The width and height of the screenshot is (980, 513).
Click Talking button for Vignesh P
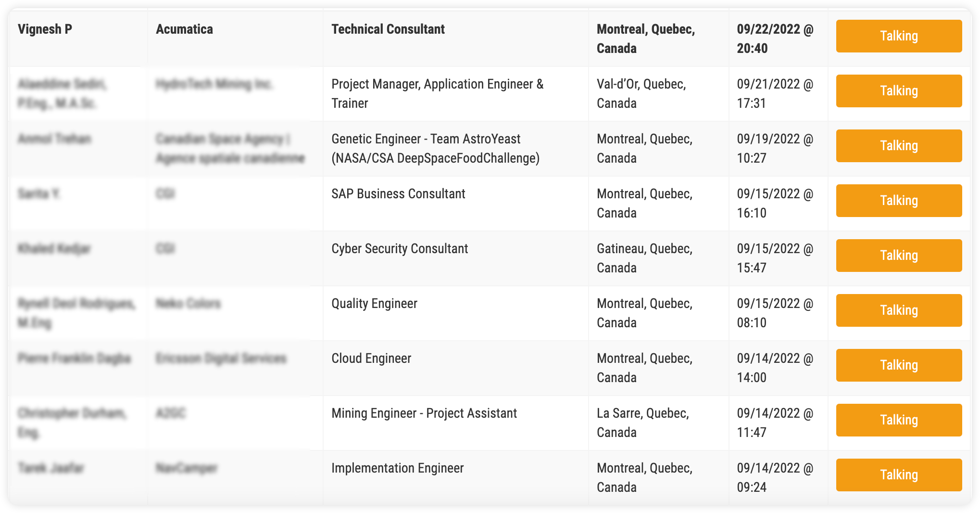point(898,36)
